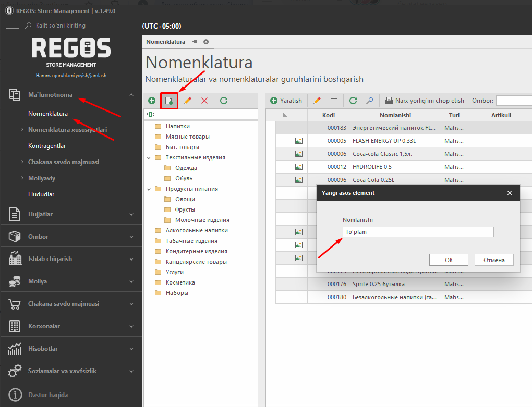Click the search magnifier in table toolbar
This screenshot has height=407, width=532.
click(369, 101)
